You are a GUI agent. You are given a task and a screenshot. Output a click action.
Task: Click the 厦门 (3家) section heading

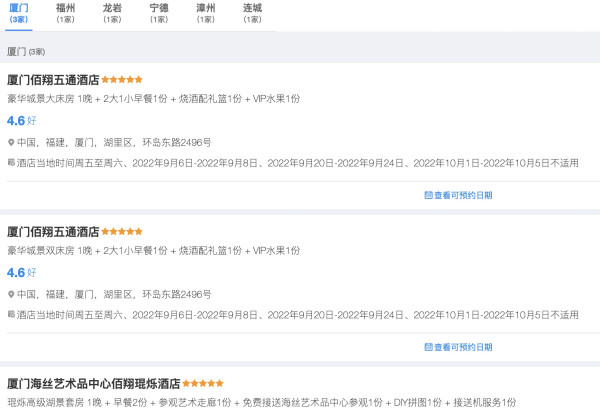26,52
